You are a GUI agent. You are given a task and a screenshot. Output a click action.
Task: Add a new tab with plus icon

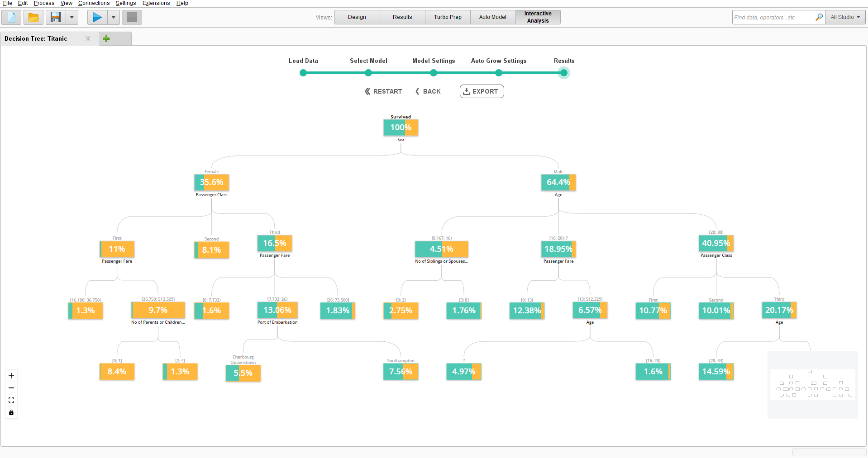point(106,39)
